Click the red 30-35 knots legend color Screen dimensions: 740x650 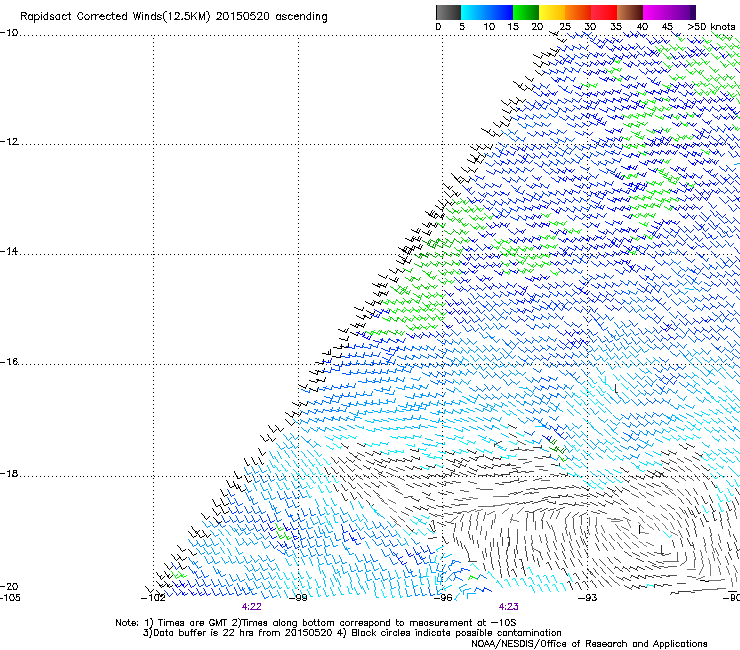coord(604,12)
